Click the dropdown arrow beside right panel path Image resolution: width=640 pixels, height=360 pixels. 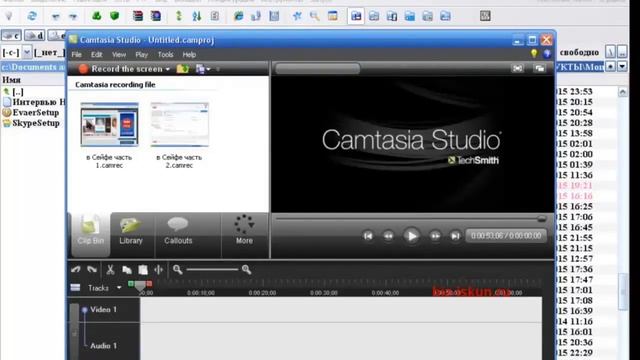click(x=622, y=66)
